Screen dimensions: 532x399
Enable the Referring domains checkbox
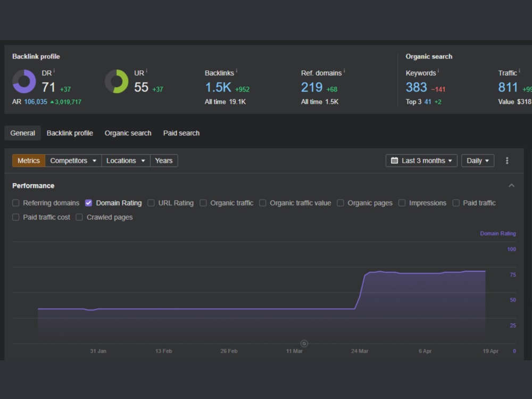tap(15, 203)
